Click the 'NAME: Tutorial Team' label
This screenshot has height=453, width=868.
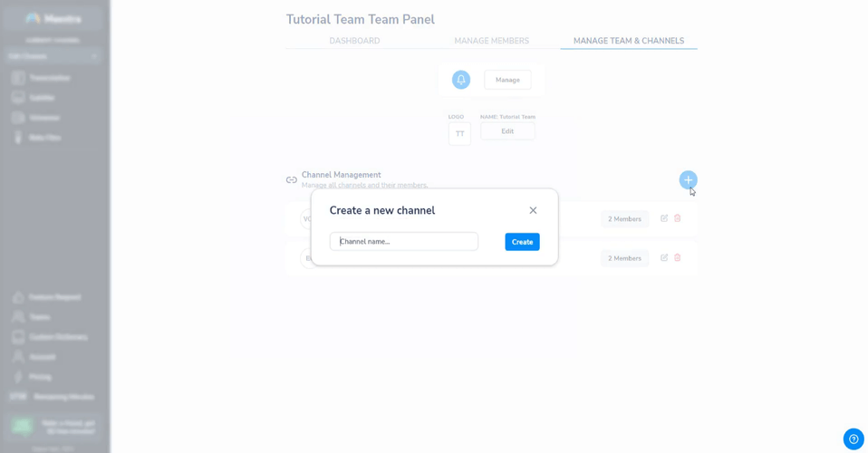(507, 117)
